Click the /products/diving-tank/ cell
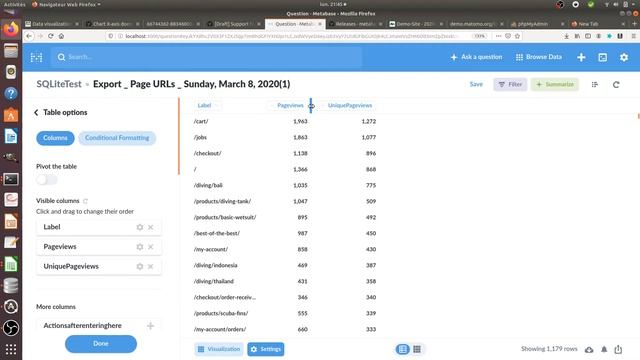This screenshot has width=640, height=360. click(x=222, y=201)
